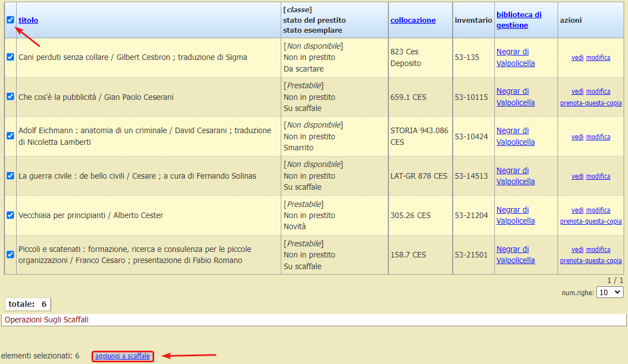
Task: Toggle the select-all checkbox in table header
Action: [x=10, y=20]
